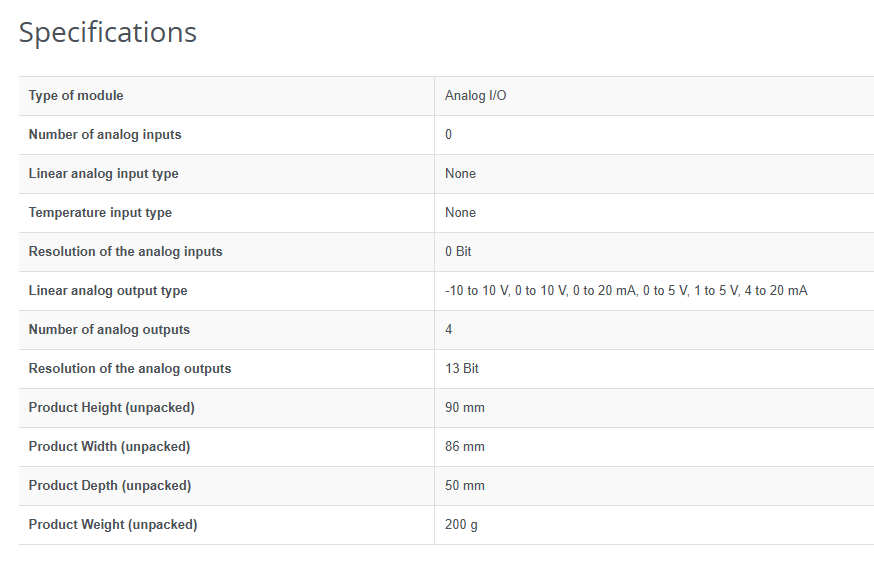
Task: Select the "50 mm" depth value
Action: tap(465, 486)
